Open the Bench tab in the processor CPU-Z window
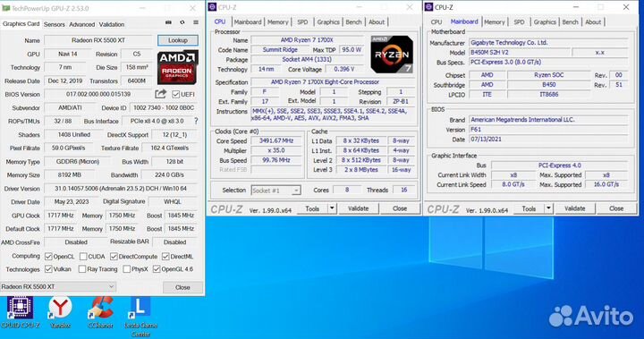This screenshot has height=339, width=644. [x=353, y=21]
